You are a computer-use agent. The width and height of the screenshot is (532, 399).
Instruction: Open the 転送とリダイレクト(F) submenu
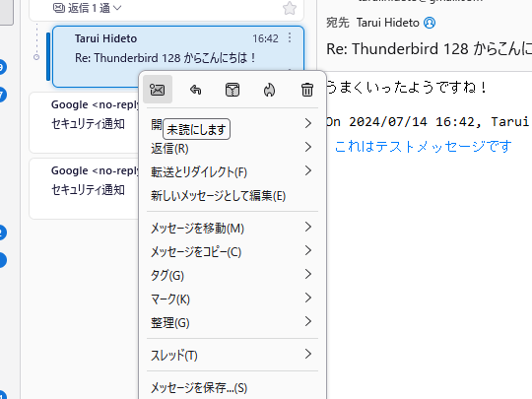click(233, 172)
